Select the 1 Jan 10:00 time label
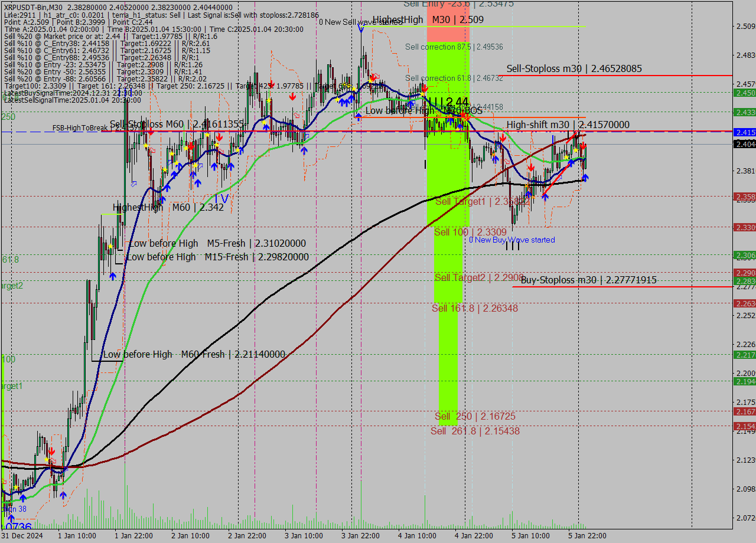Viewport: 756px width, 543px height. click(77, 536)
